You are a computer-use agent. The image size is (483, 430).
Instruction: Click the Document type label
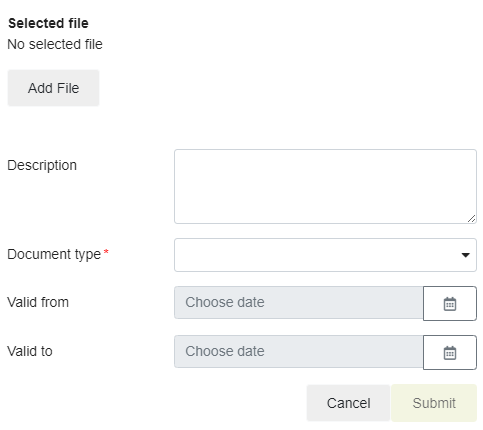(54, 254)
